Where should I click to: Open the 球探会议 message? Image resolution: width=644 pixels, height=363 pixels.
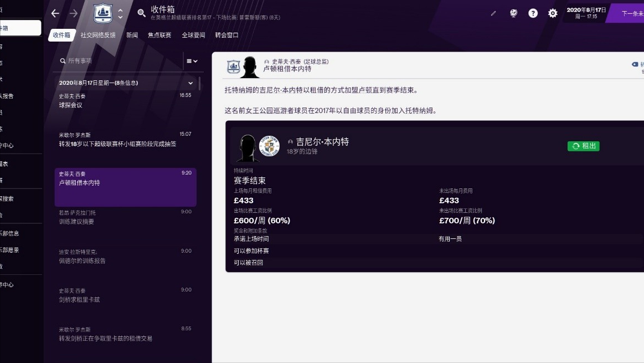125,100
